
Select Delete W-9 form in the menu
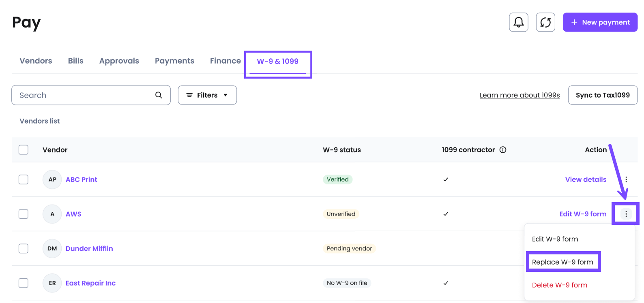[x=559, y=285]
